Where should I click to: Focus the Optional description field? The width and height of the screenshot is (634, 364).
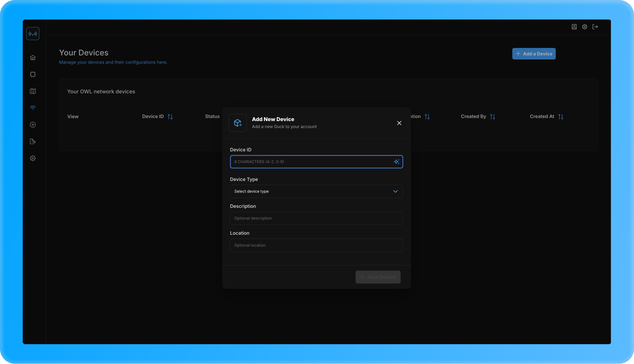(x=316, y=218)
